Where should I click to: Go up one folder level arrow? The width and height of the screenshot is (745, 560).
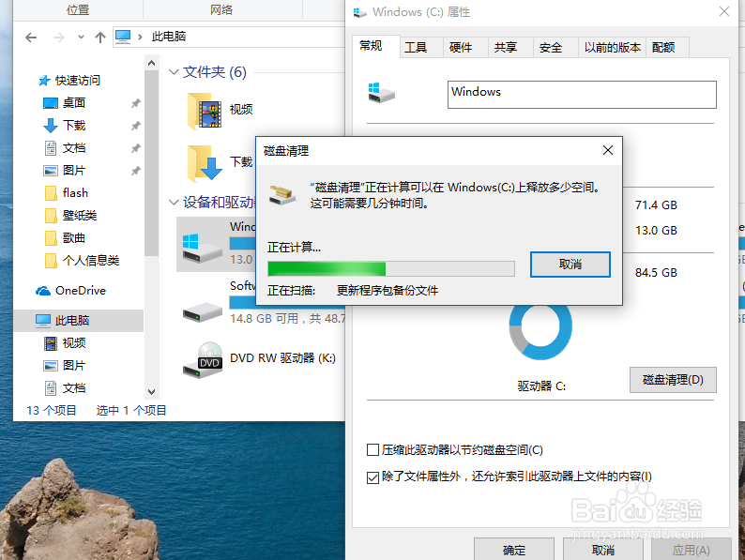click(99, 38)
